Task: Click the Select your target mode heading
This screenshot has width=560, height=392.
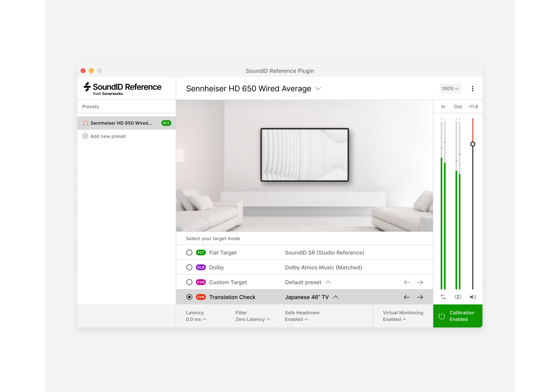Action: (x=213, y=238)
